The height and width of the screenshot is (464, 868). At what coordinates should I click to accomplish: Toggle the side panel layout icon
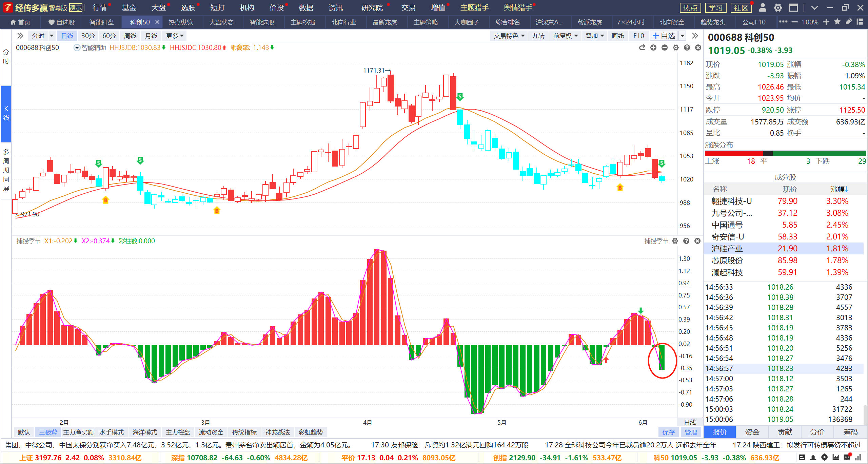click(x=860, y=22)
